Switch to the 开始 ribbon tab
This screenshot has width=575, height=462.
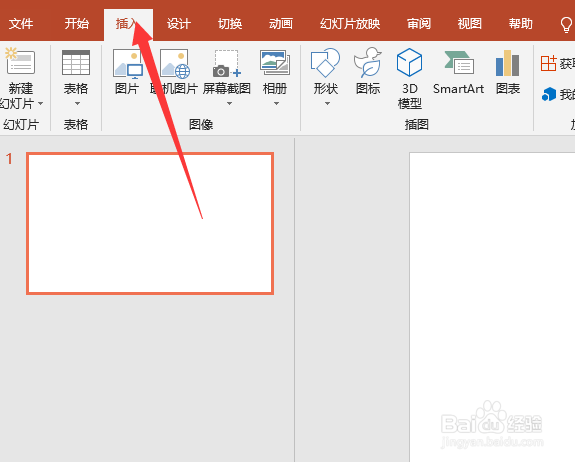point(77,24)
